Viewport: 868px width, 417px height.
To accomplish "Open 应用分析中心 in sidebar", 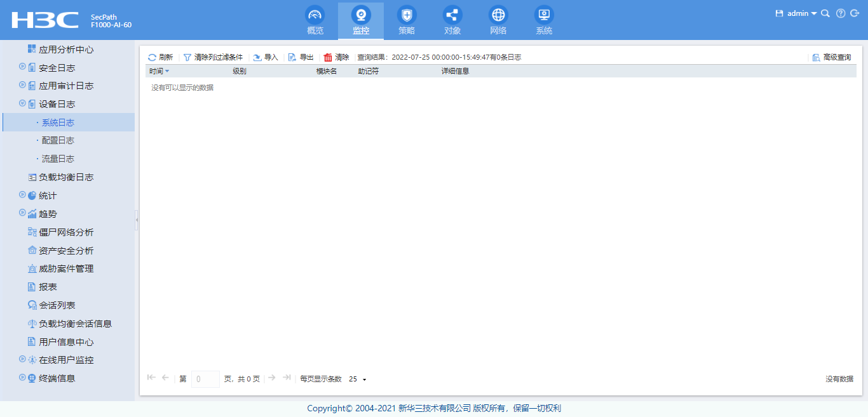I will tap(67, 50).
